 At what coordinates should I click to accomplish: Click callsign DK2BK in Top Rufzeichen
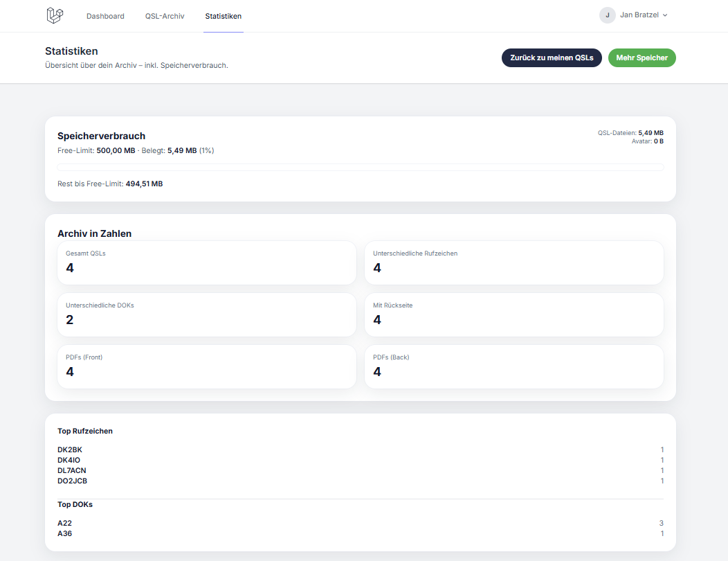(70, 449)
